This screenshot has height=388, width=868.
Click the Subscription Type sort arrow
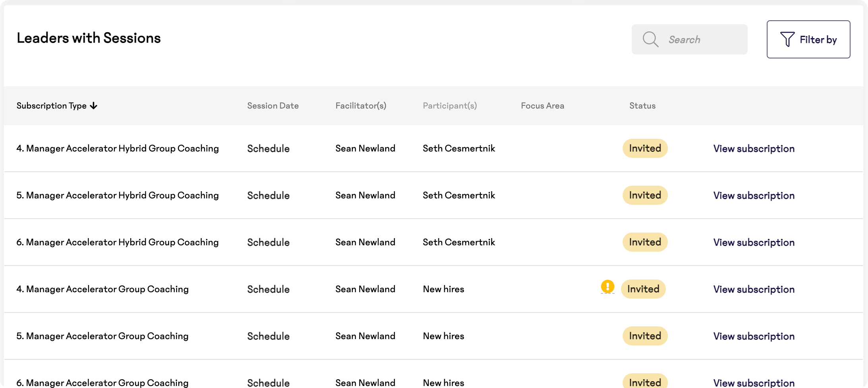(94, 106)
